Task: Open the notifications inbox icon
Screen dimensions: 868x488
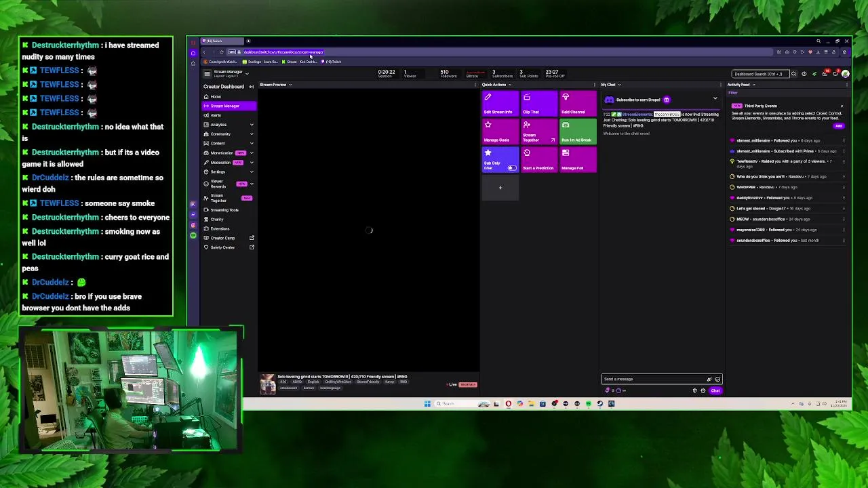Action: point(825,74)
